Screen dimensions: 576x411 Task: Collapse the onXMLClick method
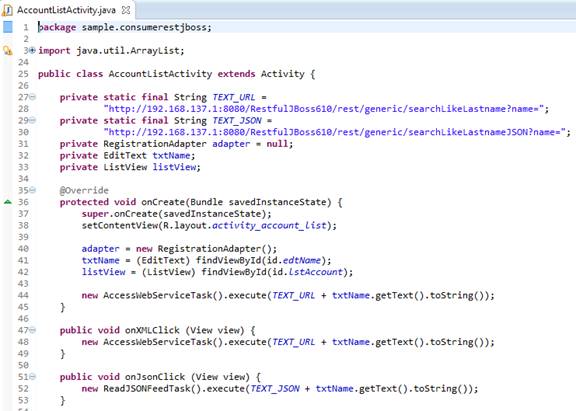click(x=32, y=330)
